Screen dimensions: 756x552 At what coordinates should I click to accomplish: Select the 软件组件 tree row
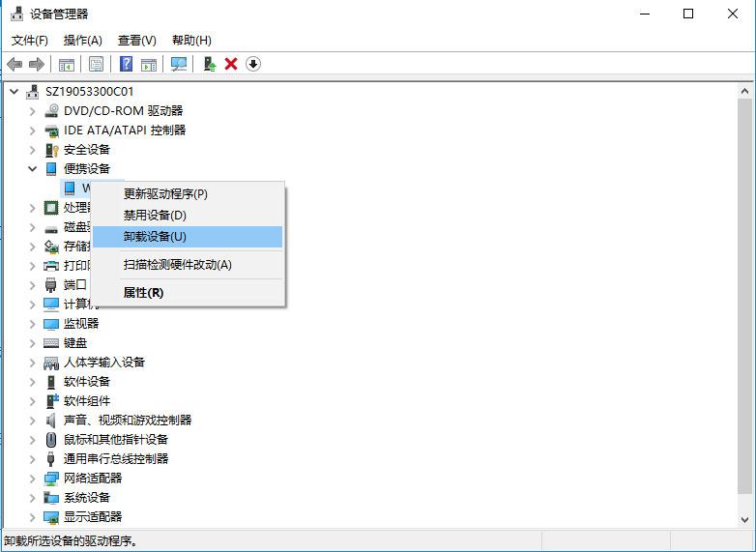click(87, 401)
